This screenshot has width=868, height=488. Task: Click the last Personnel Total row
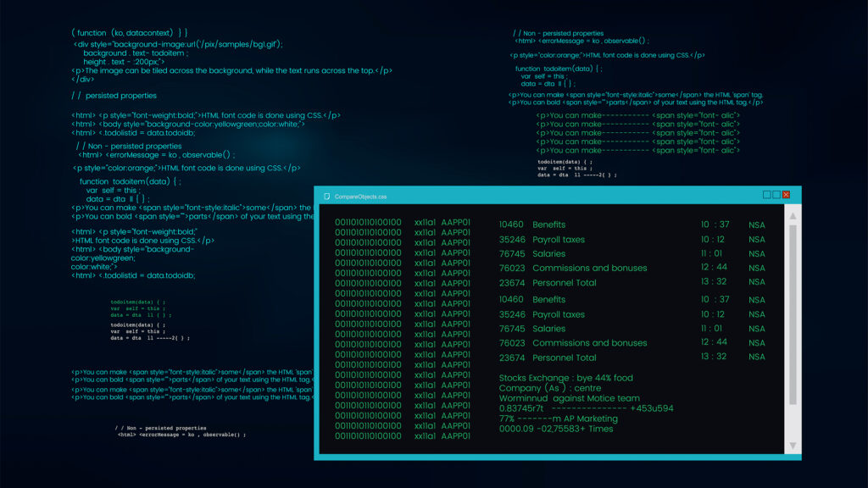(564, 358)
